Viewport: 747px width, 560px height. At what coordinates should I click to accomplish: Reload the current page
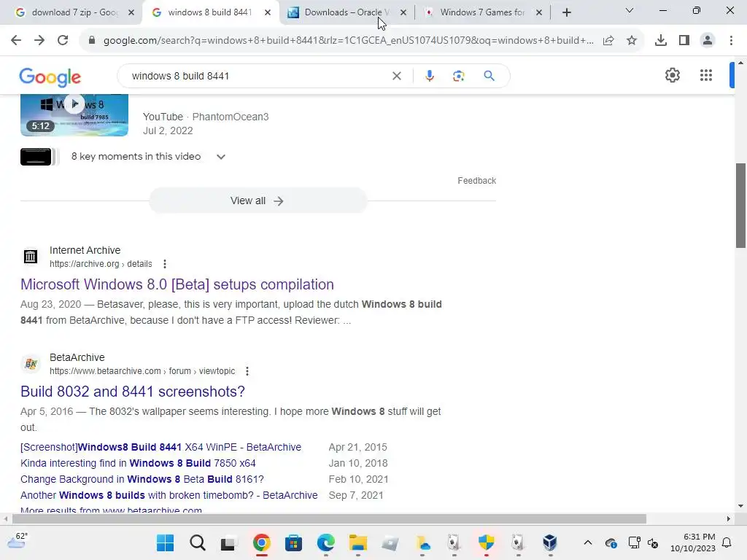coord(63,41)
